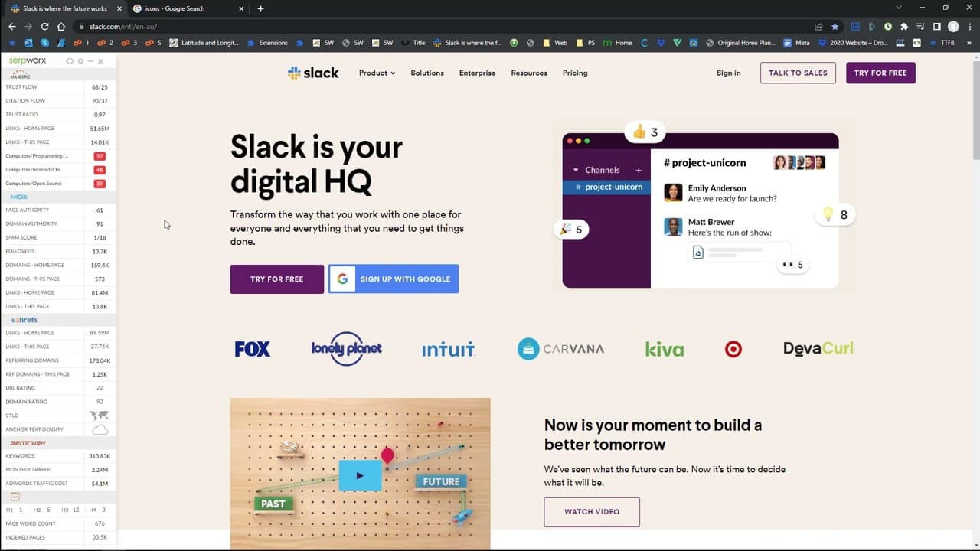The height and width of the screenshot is (551, 980).
Task: Collapse the Channels section in the Slack mockup
Action: [576, 170]
